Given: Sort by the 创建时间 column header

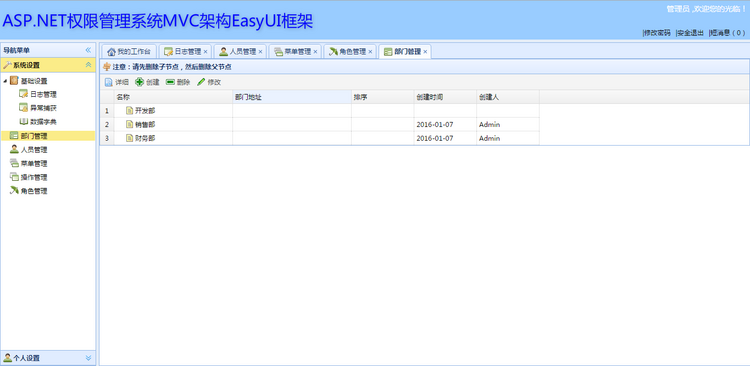Looking at the screenshot, I should 446,97.
